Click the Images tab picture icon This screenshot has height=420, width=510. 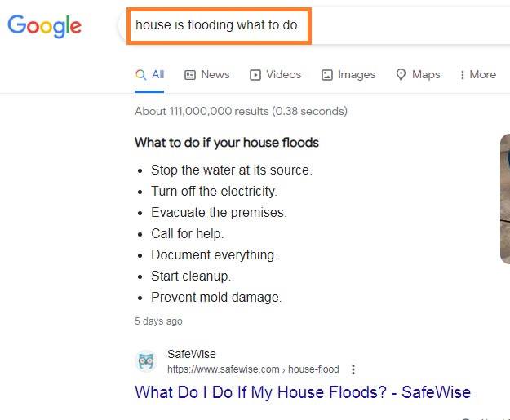[327, 74]
